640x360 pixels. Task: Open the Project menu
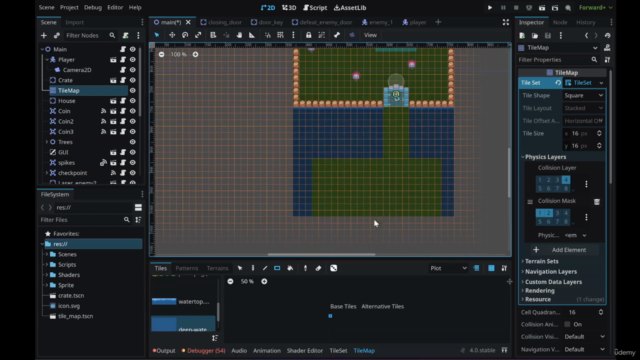69,7
